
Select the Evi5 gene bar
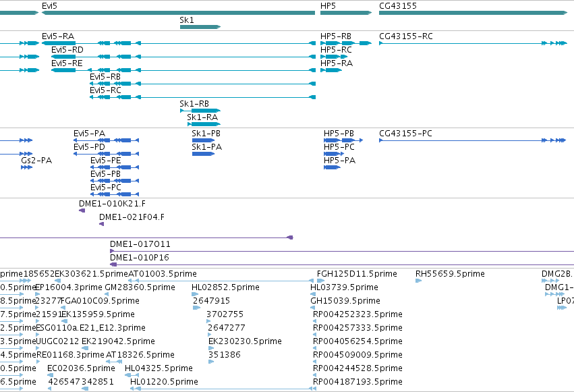pyautogui.click(x=178, y=13)
